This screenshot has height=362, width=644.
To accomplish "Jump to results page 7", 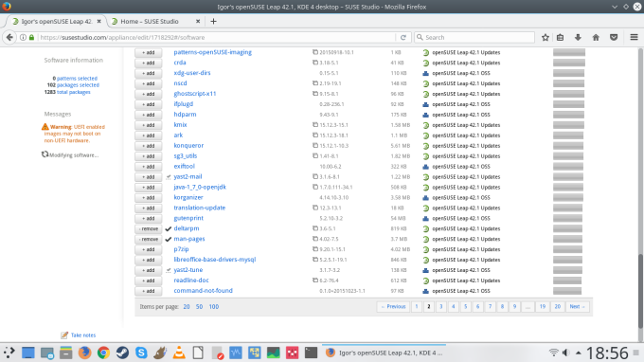I will [490, 306].
